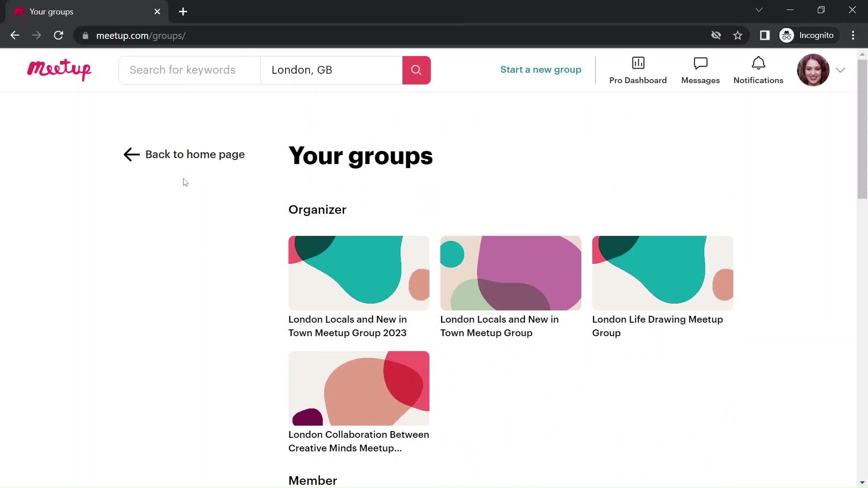The image size is (868, 488).
Task: Open user profile menu icon
Action: click(x=841, y=70)
